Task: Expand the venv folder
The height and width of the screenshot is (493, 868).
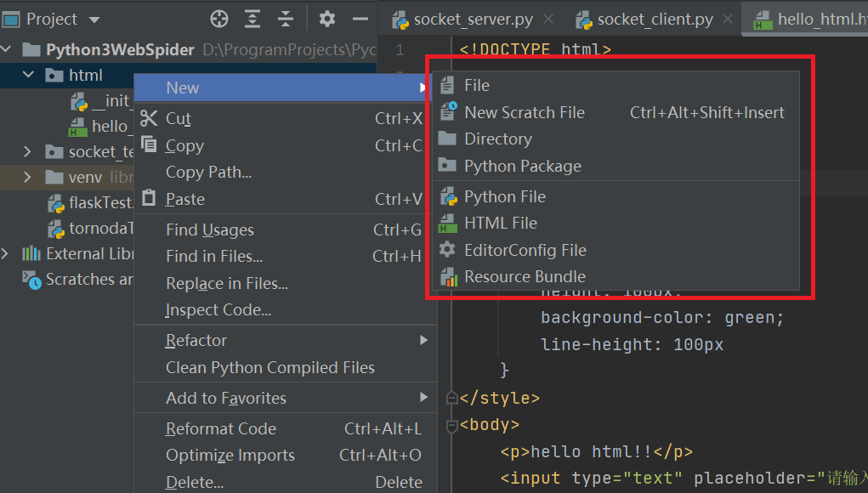Action: [x=29, y=178]
